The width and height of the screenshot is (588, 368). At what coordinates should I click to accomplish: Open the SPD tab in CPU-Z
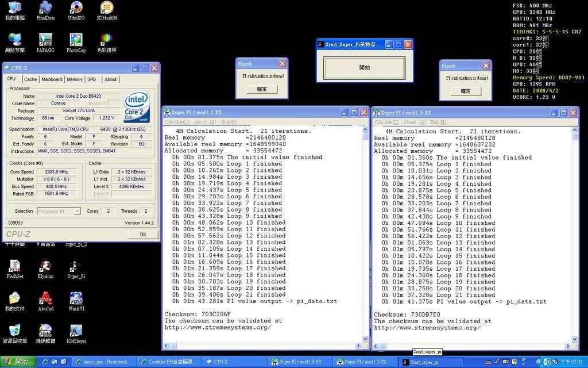91,79
